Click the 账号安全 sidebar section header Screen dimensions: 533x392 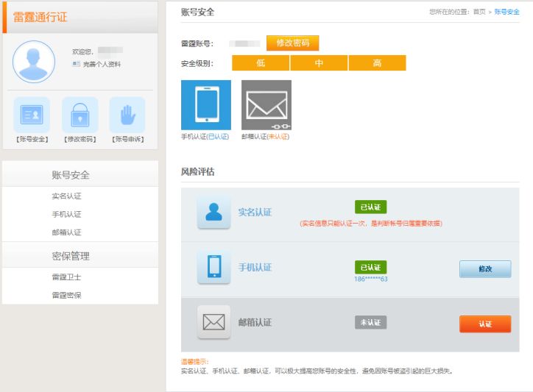click(x=80, y=174)
